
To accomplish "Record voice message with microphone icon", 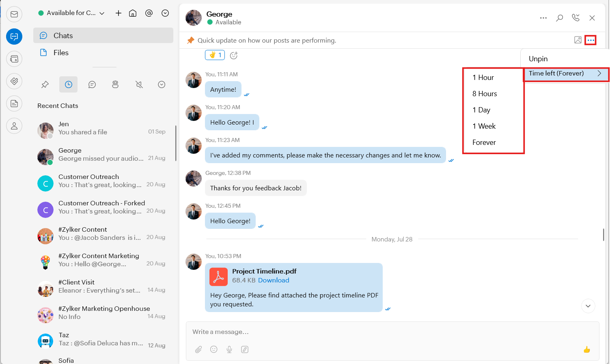I will click(x=229, y=349).
